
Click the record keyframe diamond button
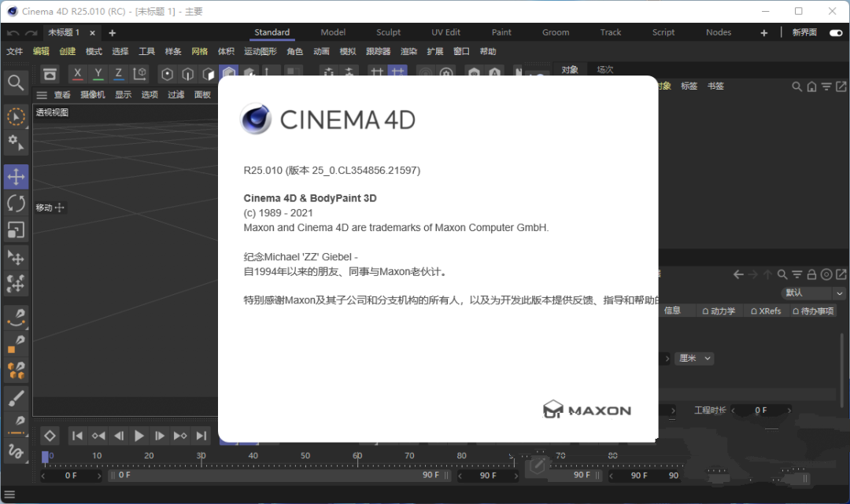pos(50,436)
